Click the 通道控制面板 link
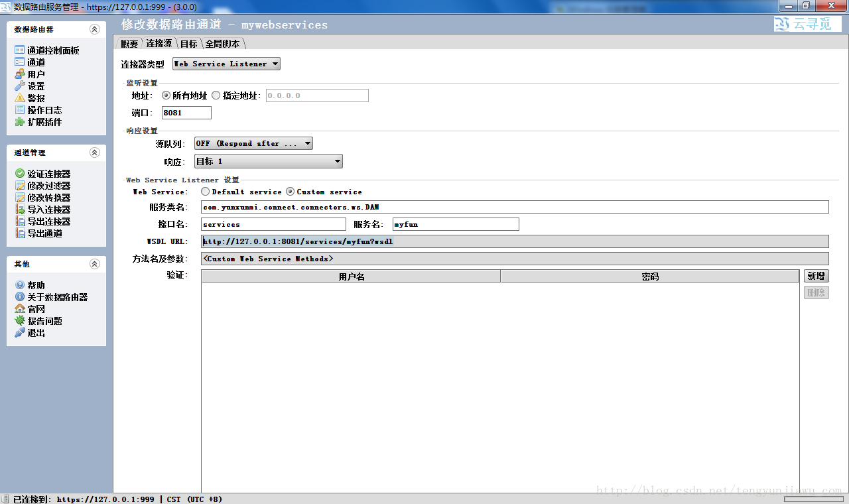The image size is (849, 504). [x=53, y=50]
